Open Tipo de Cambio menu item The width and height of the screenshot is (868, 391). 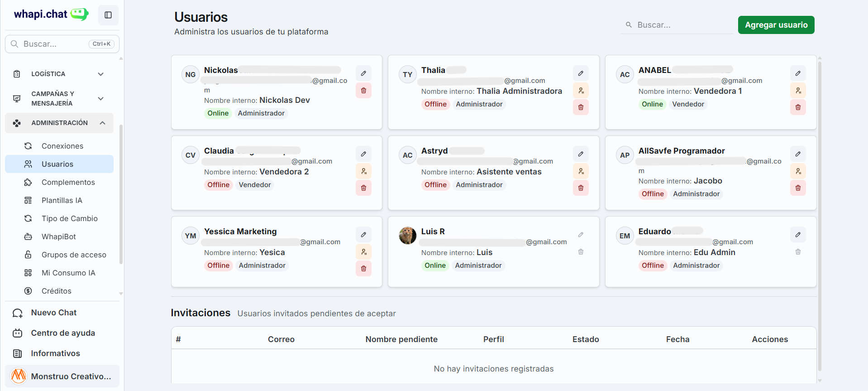59,218
